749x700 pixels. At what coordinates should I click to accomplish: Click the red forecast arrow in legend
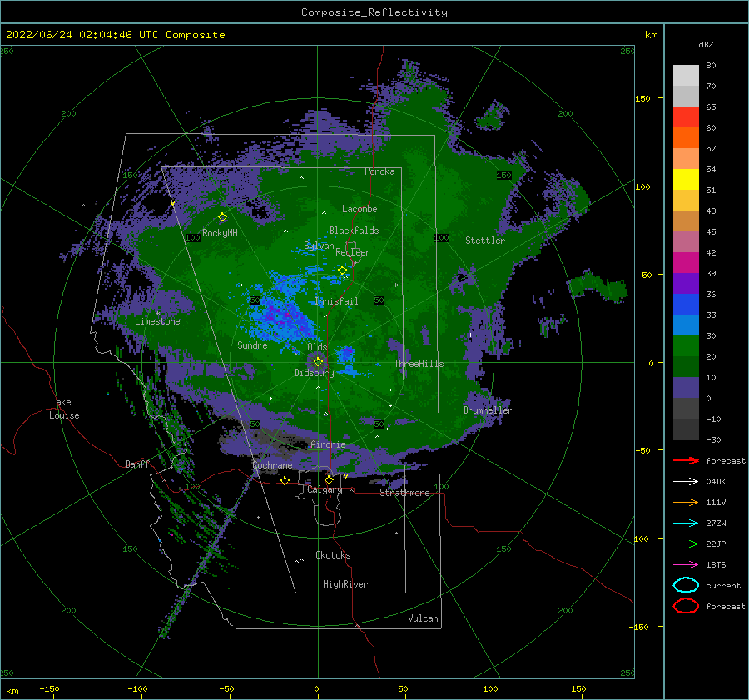pos(686,460)
